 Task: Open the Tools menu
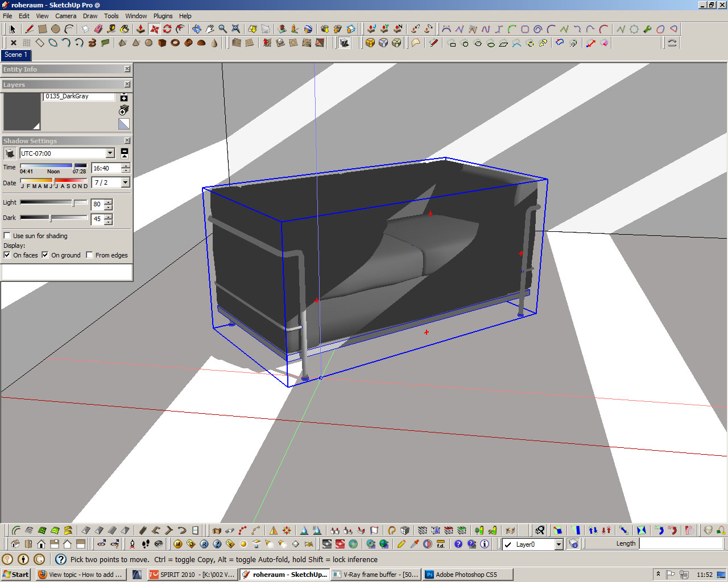click(x=111, y=16)
